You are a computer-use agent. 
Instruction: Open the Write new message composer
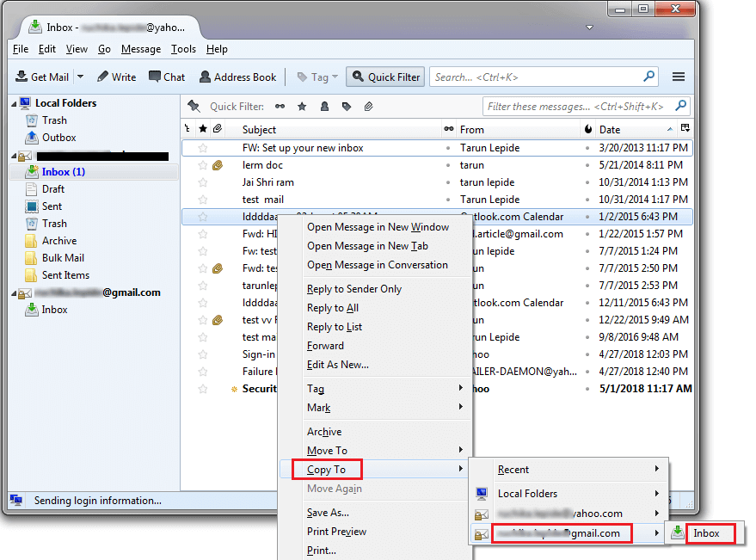click(x=116, y=77)
